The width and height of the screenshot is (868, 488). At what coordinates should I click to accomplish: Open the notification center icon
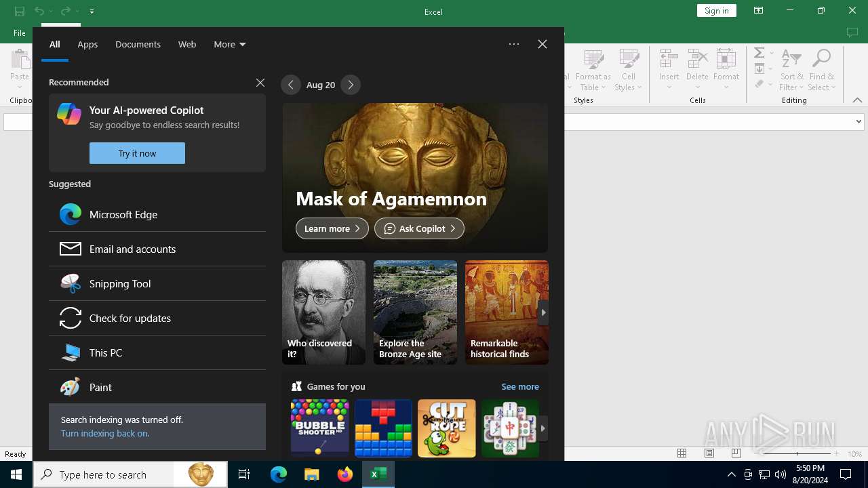pos(846,474)
